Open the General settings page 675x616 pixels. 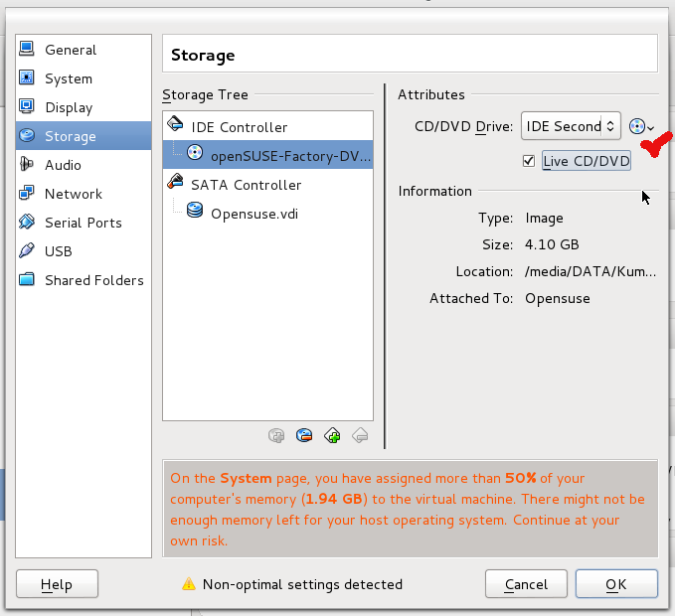(84, 50)
